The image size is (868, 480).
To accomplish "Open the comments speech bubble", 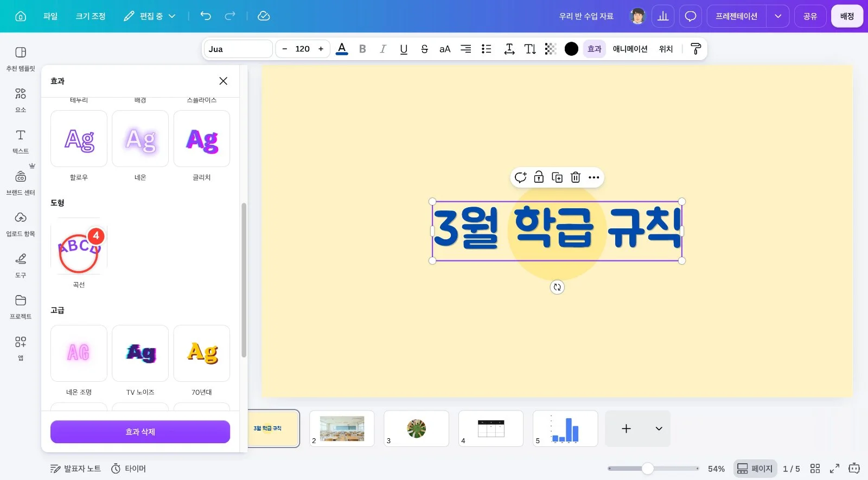I will pyautogui.click(x=691, y=16).
